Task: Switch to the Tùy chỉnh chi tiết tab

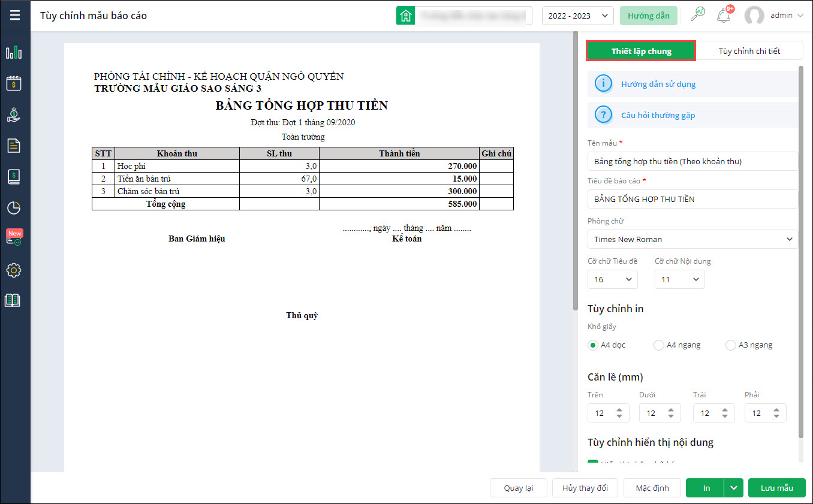Action: pyautogui.click(x=749, y=51)
